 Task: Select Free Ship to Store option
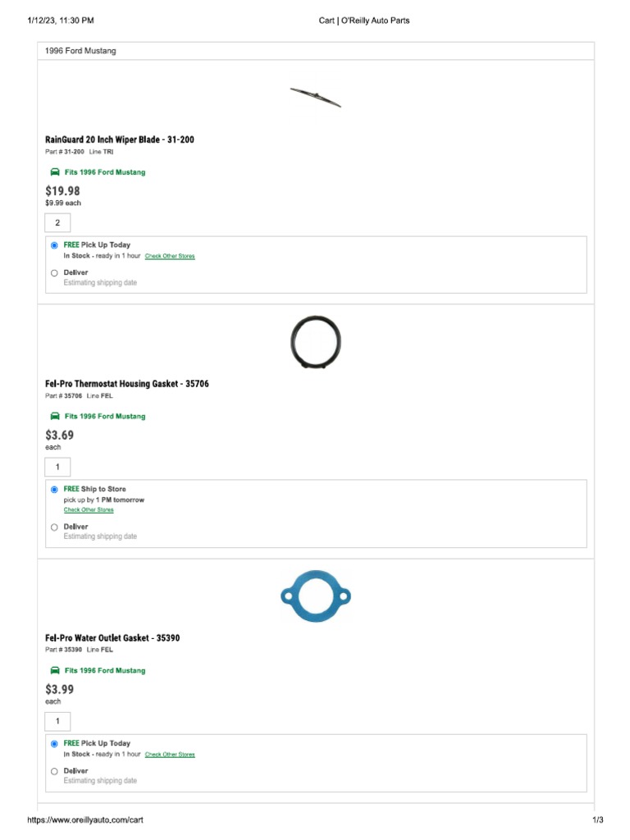54,489
